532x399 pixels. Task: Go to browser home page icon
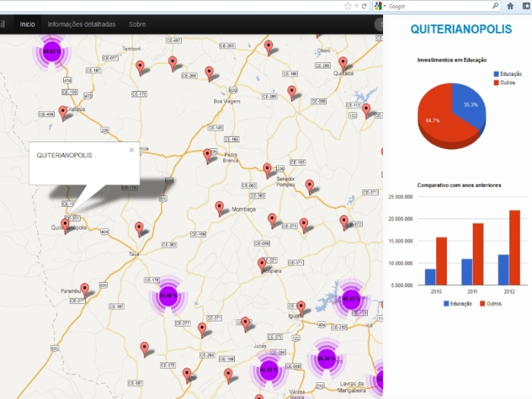tap(510, 6)
